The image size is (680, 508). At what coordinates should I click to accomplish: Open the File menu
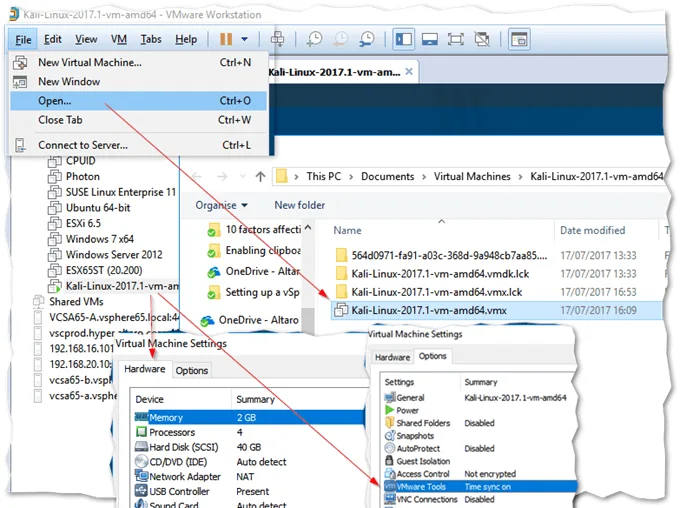(x=23, y=39)
